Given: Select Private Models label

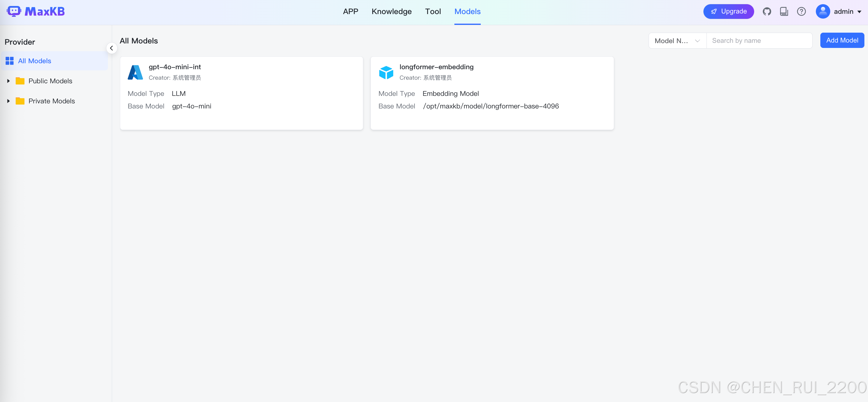Looking at the screenshot, I should coord(52,101).
